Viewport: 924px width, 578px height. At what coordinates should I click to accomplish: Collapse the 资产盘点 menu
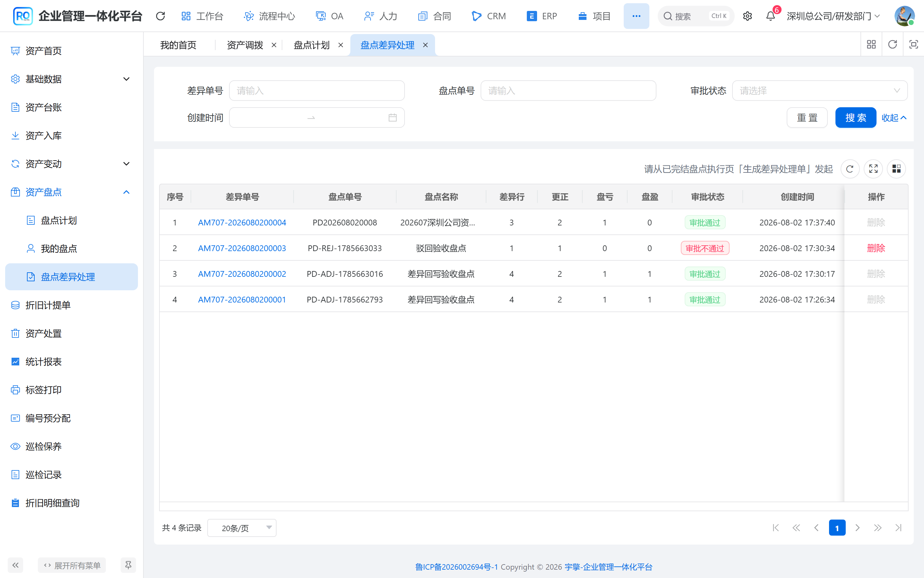pyautogui.click(x=72, y=192)
